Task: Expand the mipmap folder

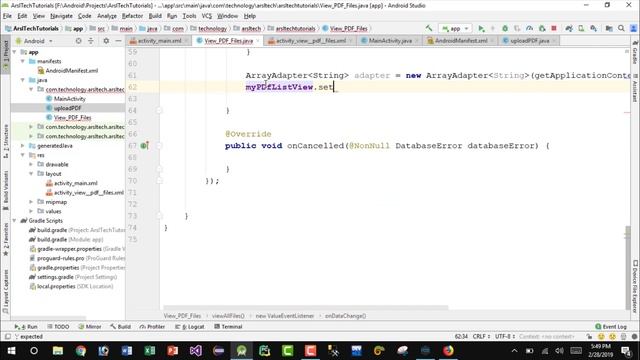Action: (x=31, y=202)
